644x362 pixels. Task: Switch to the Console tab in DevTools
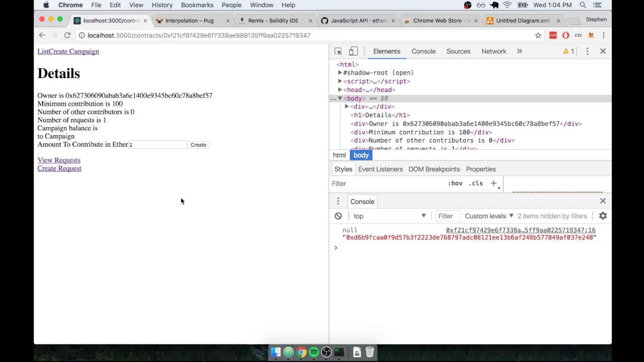pos(424,51)
